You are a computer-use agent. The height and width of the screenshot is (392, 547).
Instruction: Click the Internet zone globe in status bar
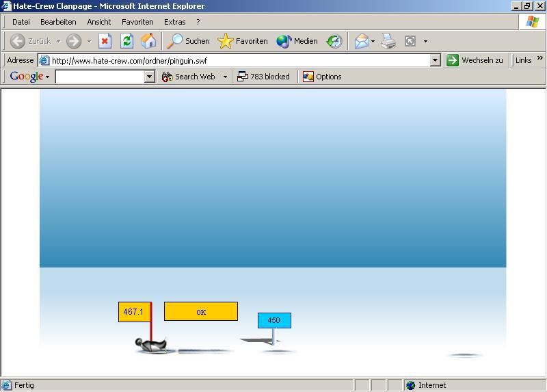(411, 385)
